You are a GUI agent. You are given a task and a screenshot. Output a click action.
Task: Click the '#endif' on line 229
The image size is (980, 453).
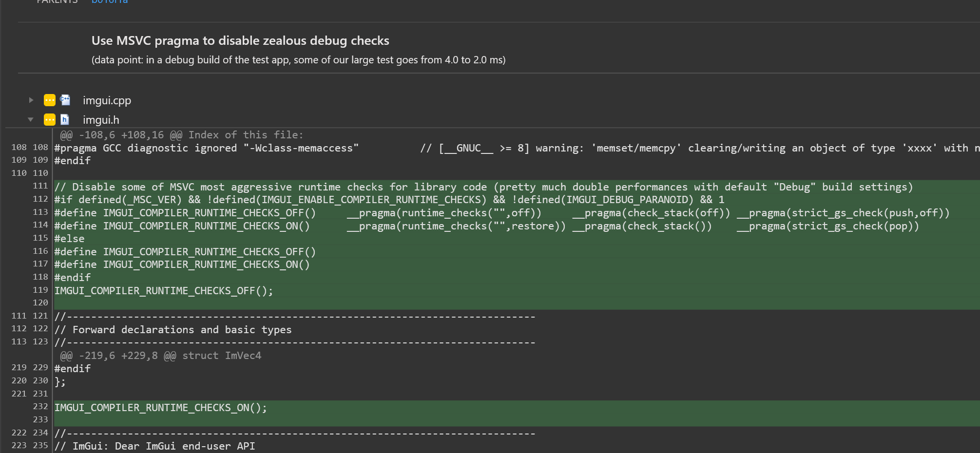(x=72, y=369)
